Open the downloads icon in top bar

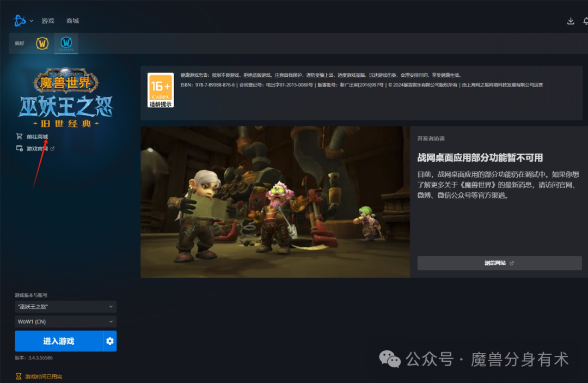click(x=571, y=21)
